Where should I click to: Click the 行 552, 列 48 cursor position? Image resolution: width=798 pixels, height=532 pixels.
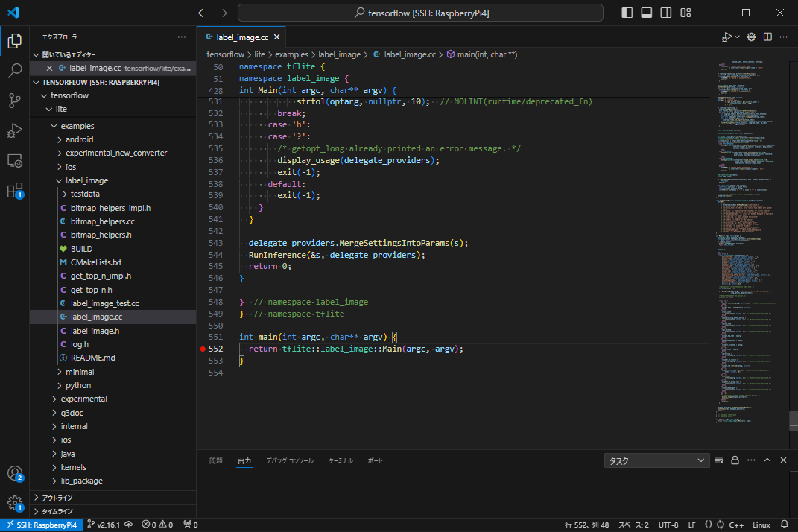coord(587,525)
